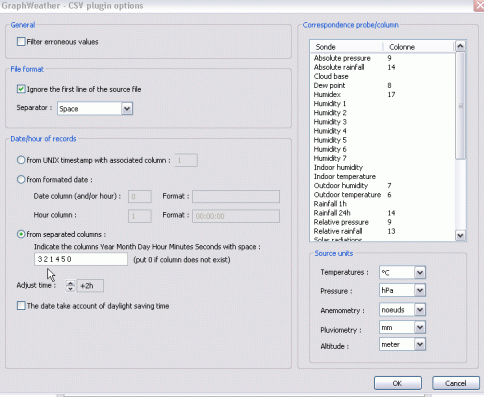
Task: Select from formated date radio option
Action: pos(21,180)
